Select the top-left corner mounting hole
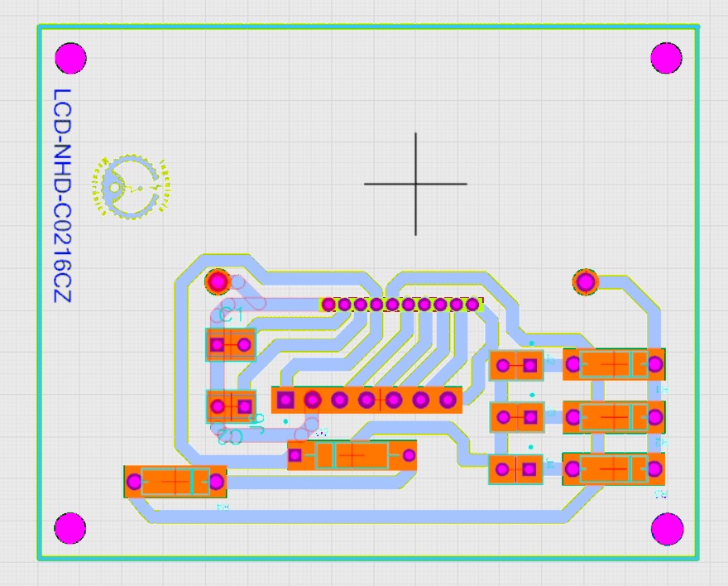Image resolution: width=728 pixels, height=586 pixels. coord(70,59)
